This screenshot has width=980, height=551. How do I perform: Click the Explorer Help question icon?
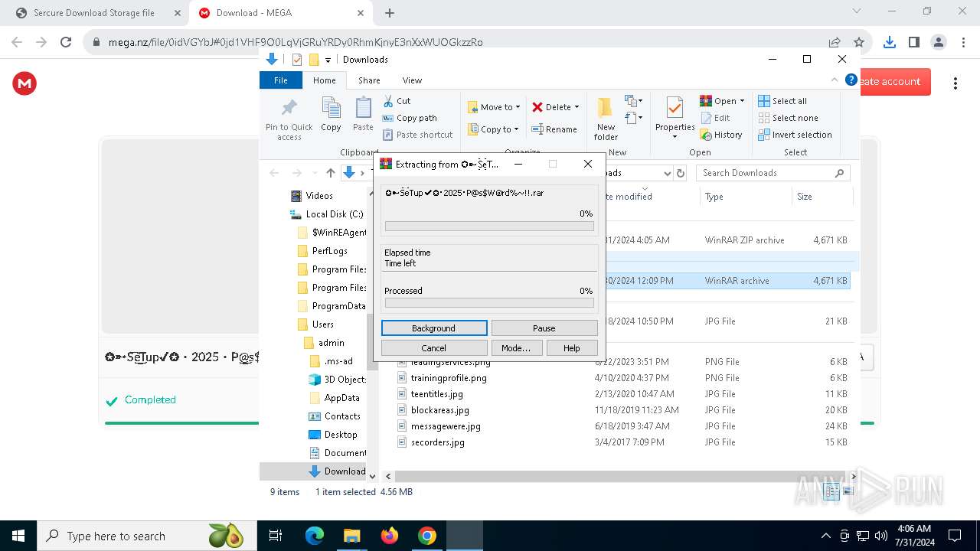pos(851,80)
